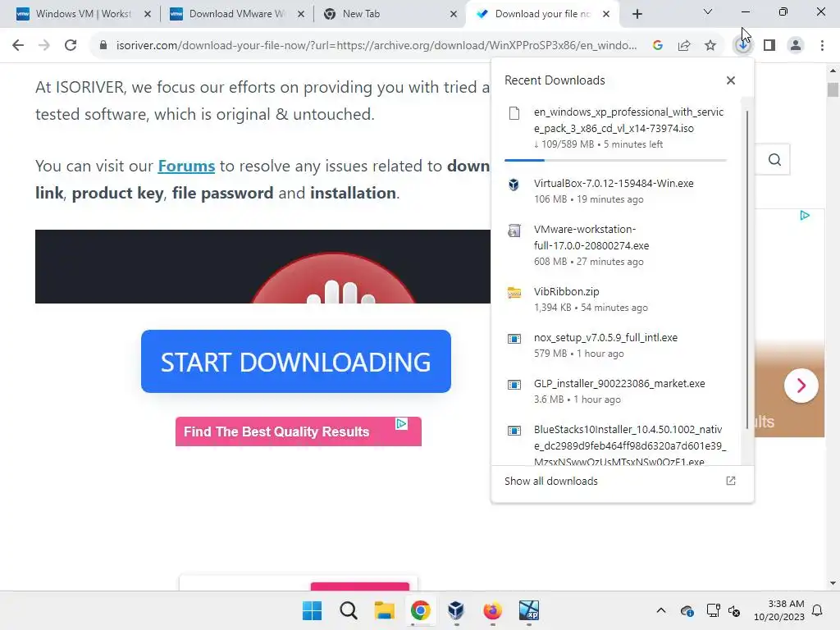840x630 pixels.
Task: Switch to Windows VM Workstation tab
Action: click(x=83, y=14)
